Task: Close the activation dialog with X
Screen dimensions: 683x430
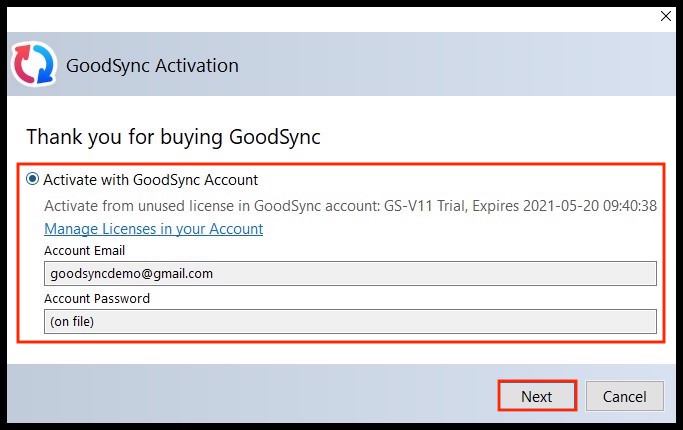Action: [665, 16]
